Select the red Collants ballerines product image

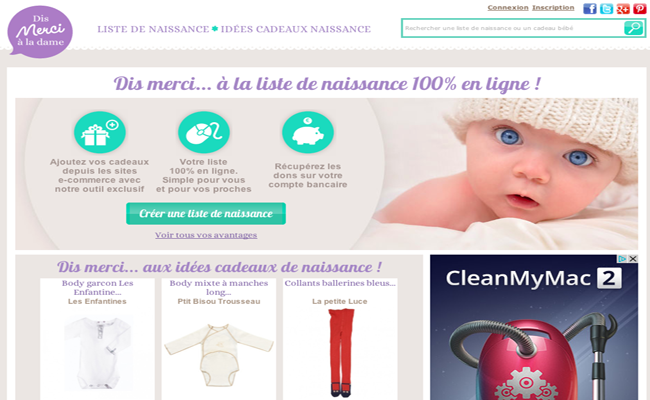[341, 353]
